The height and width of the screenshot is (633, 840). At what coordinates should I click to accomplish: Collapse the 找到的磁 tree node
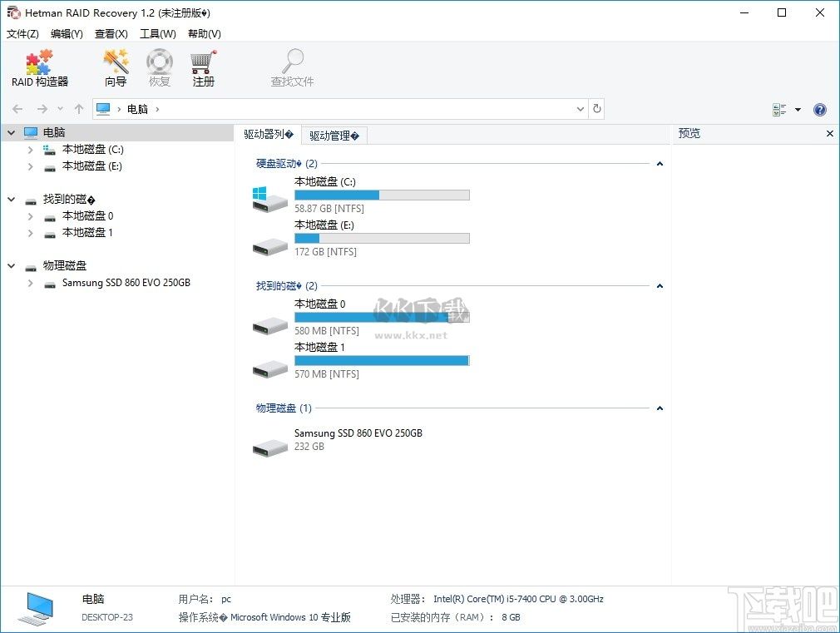coord(11,199)
